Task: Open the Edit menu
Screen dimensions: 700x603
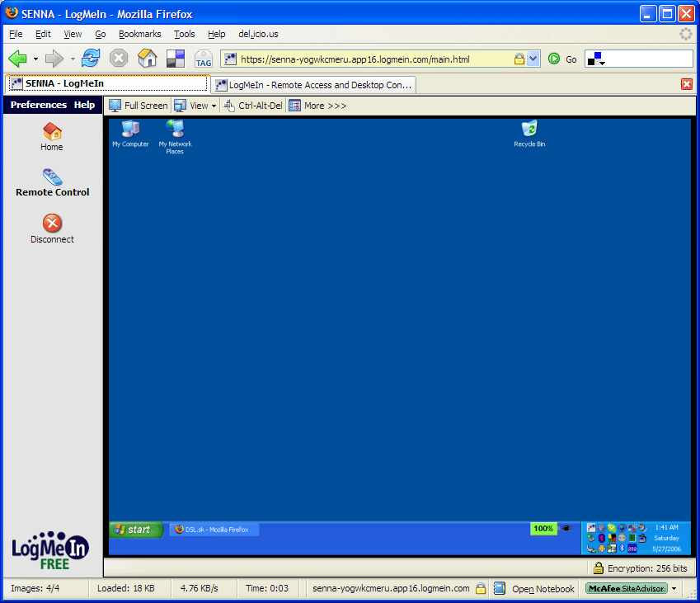Action: 44,34
